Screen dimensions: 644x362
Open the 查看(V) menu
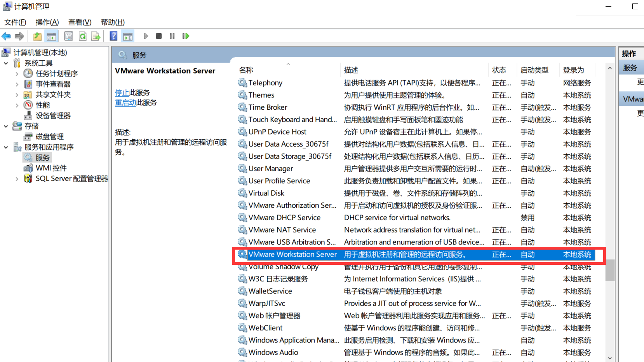[x=80, y=22]
